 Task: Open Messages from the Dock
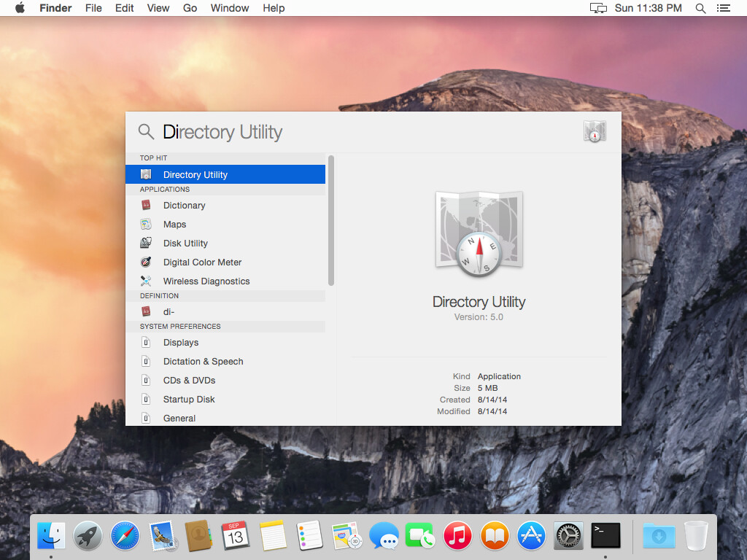click(x=384, y=535)
